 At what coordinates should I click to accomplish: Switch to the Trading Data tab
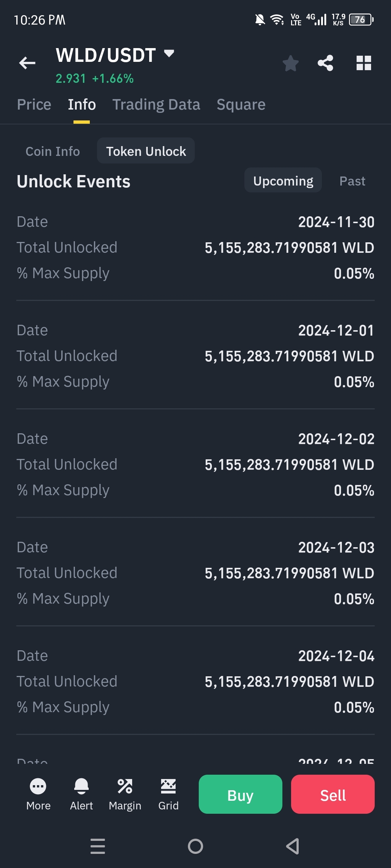[156, 105]
